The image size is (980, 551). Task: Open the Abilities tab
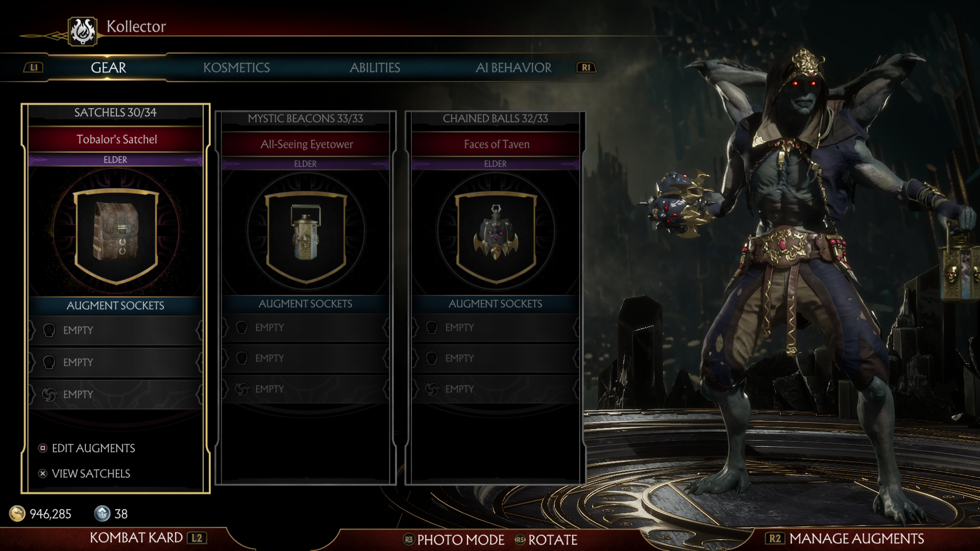pyautogui.click(x=375, y=68)
